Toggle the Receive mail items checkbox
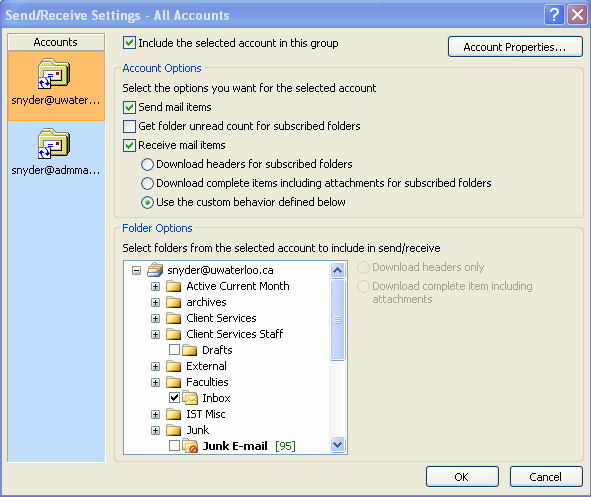591x497 pixels. pyautogui.click(x=129, y=145)
